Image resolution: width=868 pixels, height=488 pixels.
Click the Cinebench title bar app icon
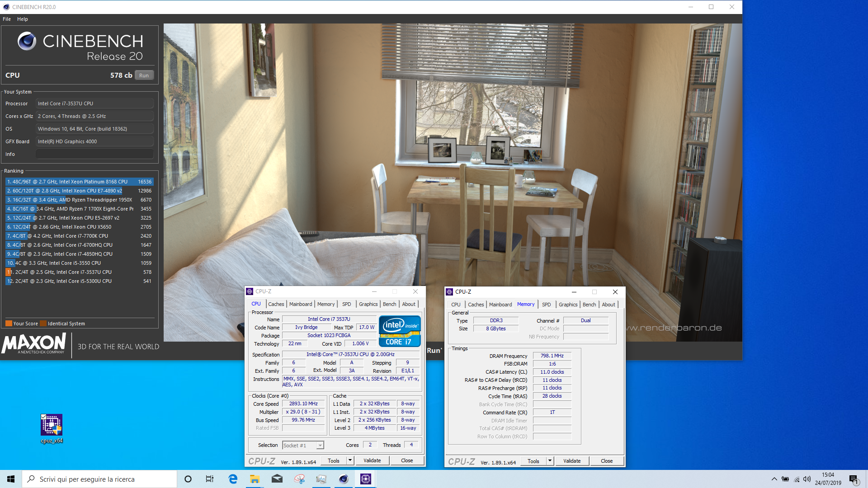pos(6,7)
